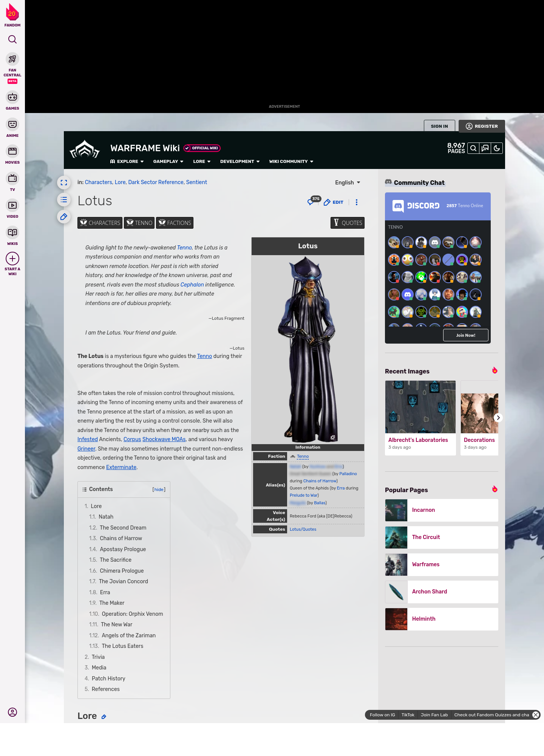Open The Circuit popular page
Image resolution: width=544 pixels, height=756 pixels.
442,538
